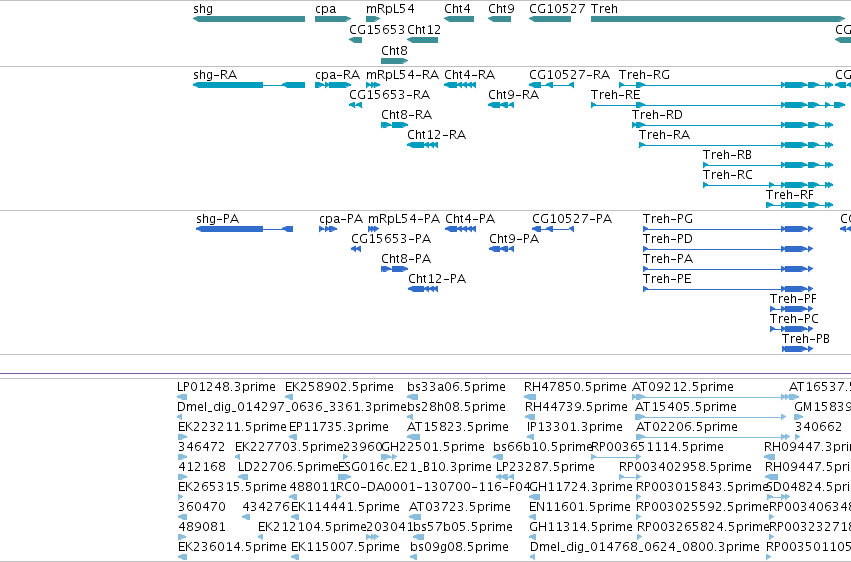Select transcript shg-RA

tap(249, 85)
